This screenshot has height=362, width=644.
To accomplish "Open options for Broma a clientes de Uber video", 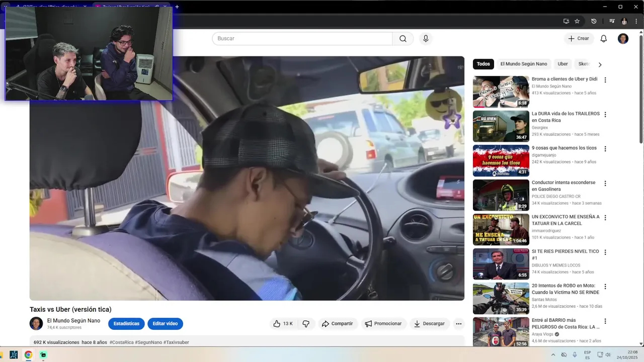I will click(605, 80).
